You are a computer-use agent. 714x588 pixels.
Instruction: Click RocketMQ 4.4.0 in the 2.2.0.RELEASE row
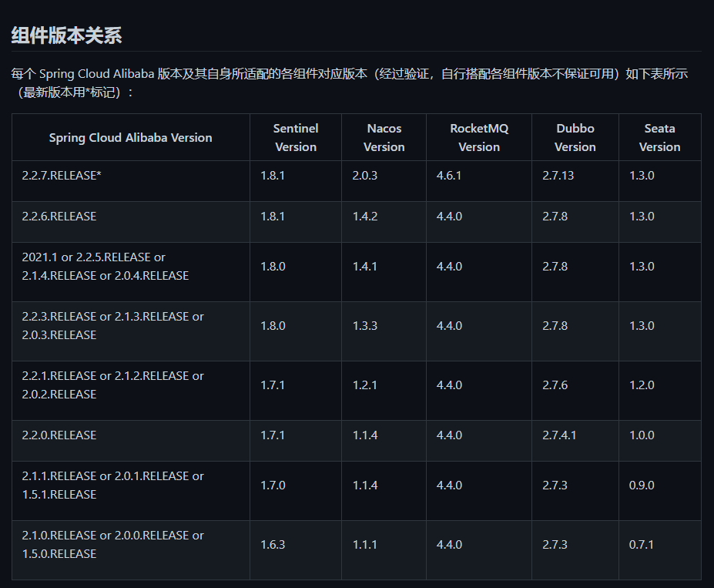point(449,435)
